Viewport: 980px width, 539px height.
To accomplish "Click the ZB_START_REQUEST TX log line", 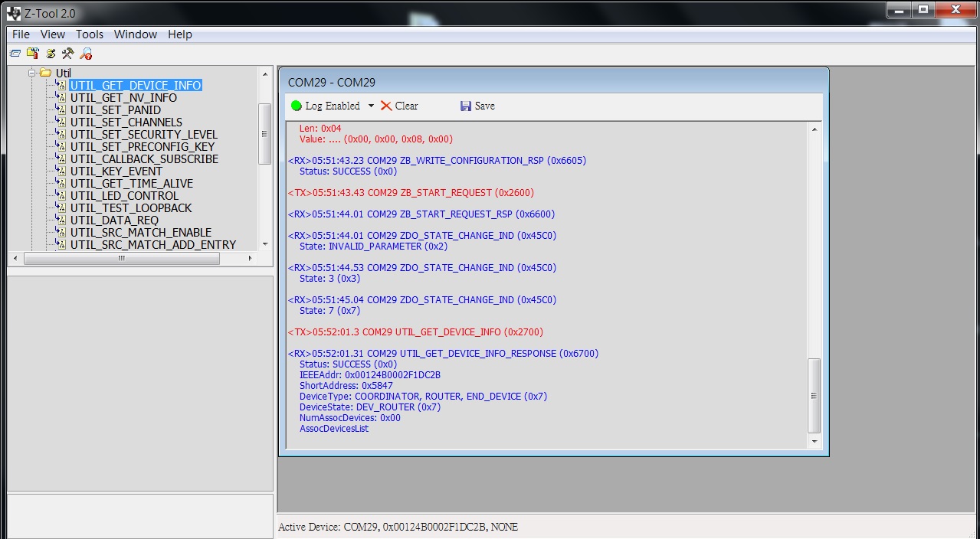I will tap(411, 193).
